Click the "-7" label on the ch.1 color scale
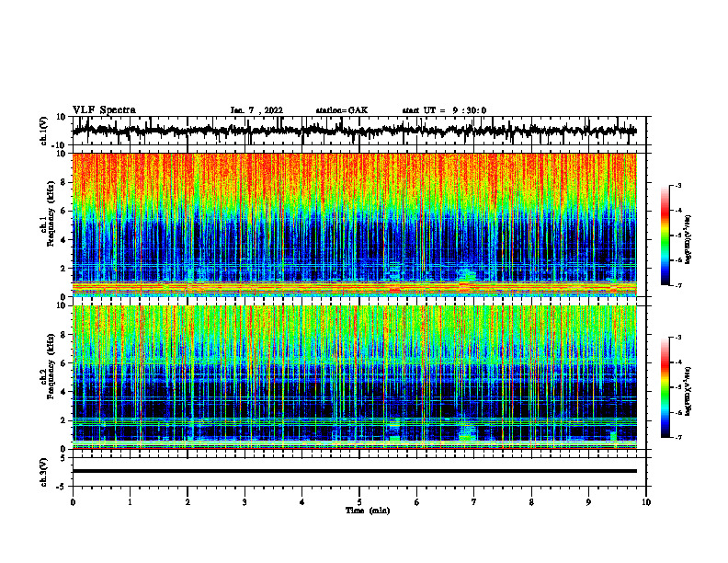 [677, 285]
